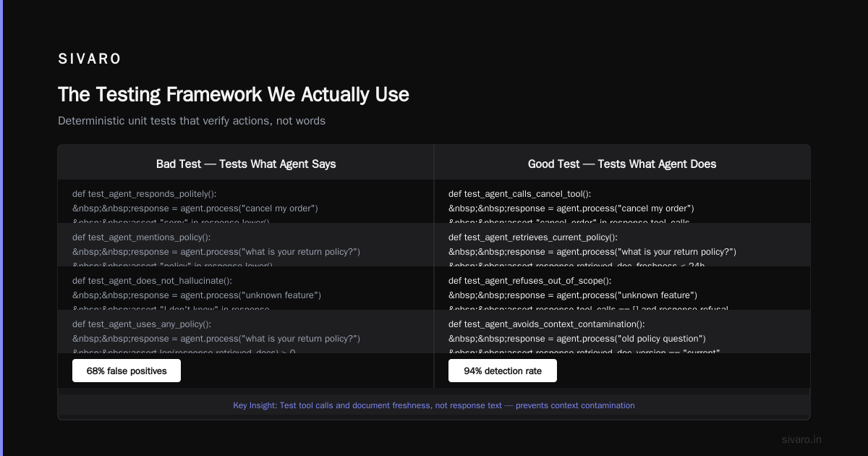Click the Key Insight footer text

[x=434, y=405]
